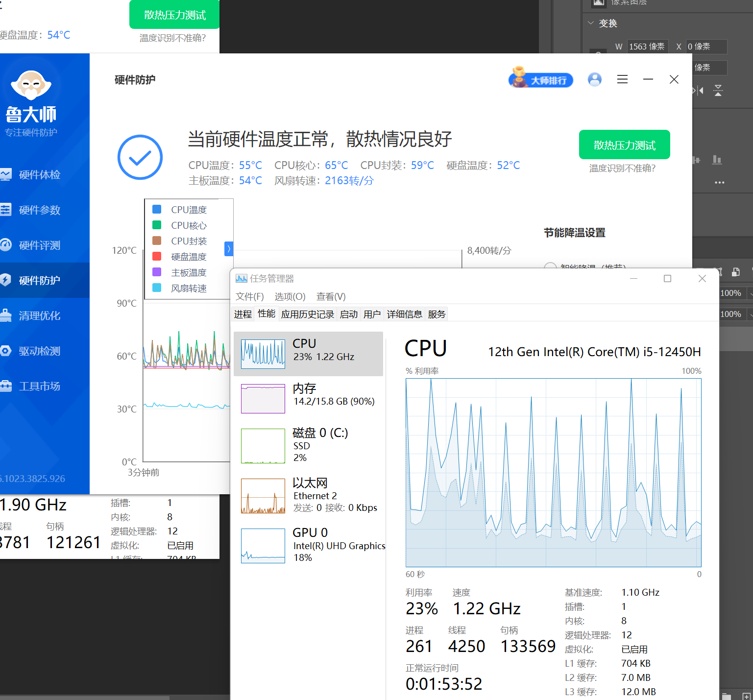This screenshot has width=753, height=700.
Task: Toggle 主板温度 series in the chart legend
Action: pyautogui.click(x=179, y=272)
